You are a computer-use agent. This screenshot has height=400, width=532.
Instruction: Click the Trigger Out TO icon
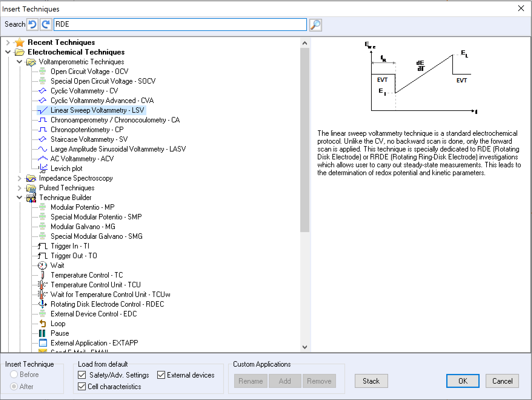(43, 256)
